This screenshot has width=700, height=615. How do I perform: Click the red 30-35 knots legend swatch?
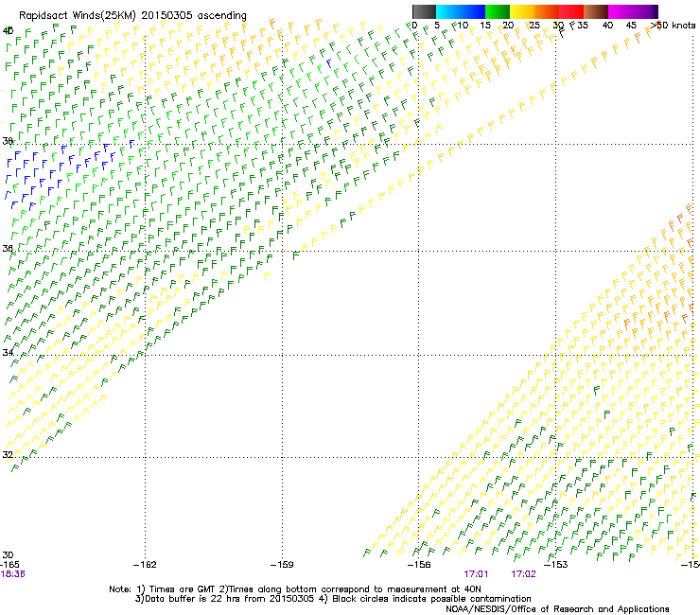pos(571,11)
